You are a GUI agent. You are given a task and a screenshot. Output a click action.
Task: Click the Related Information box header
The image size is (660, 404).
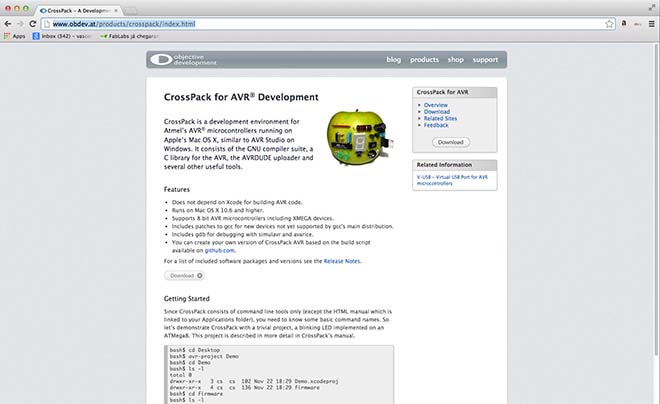click(455, 165)
